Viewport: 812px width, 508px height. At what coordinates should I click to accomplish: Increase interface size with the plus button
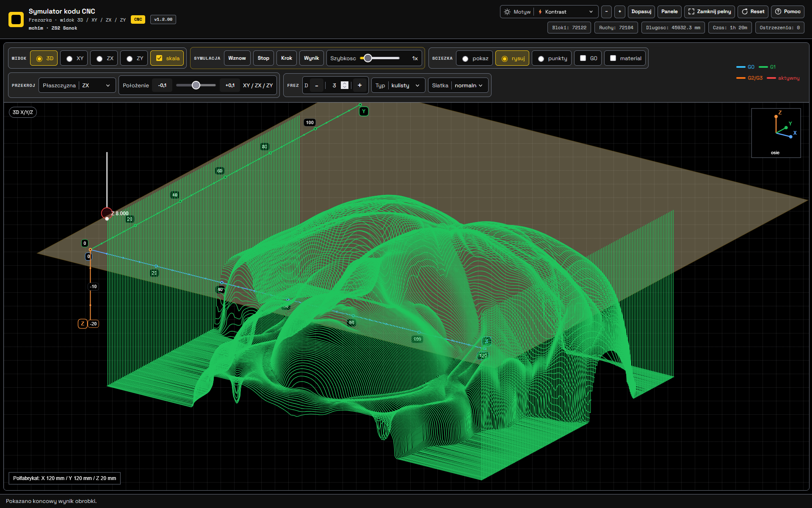(x=620, y=11)
